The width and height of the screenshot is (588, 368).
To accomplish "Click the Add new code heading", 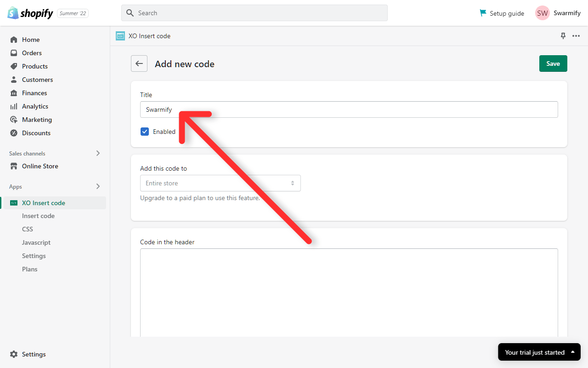I will 185,64.
